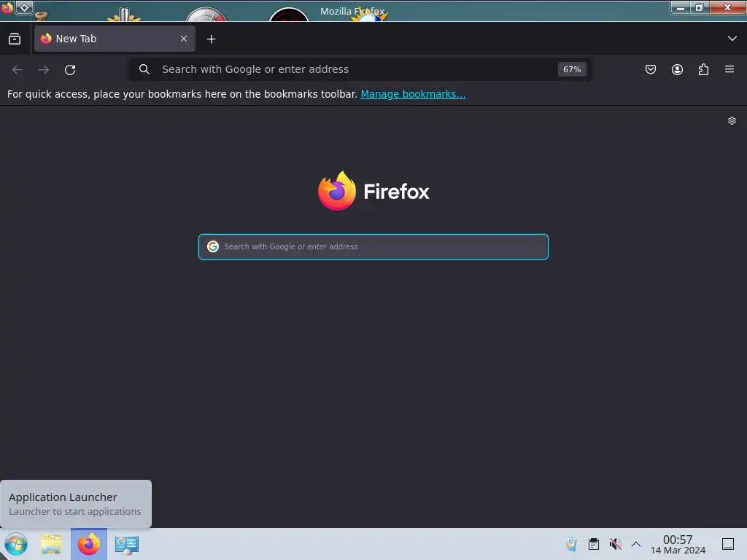Screen dimensions: 747x560
Task: Click the Firefox logo on new tab page
Action: [373, 191]
